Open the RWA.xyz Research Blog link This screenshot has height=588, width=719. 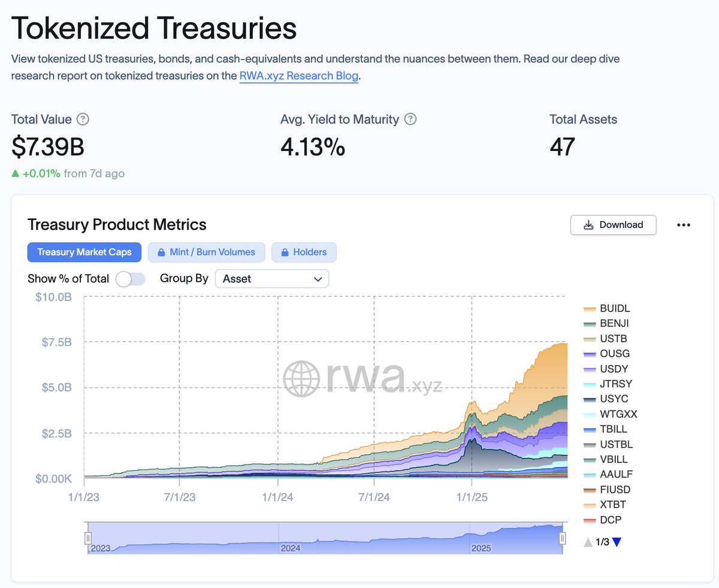pos(299,76)
